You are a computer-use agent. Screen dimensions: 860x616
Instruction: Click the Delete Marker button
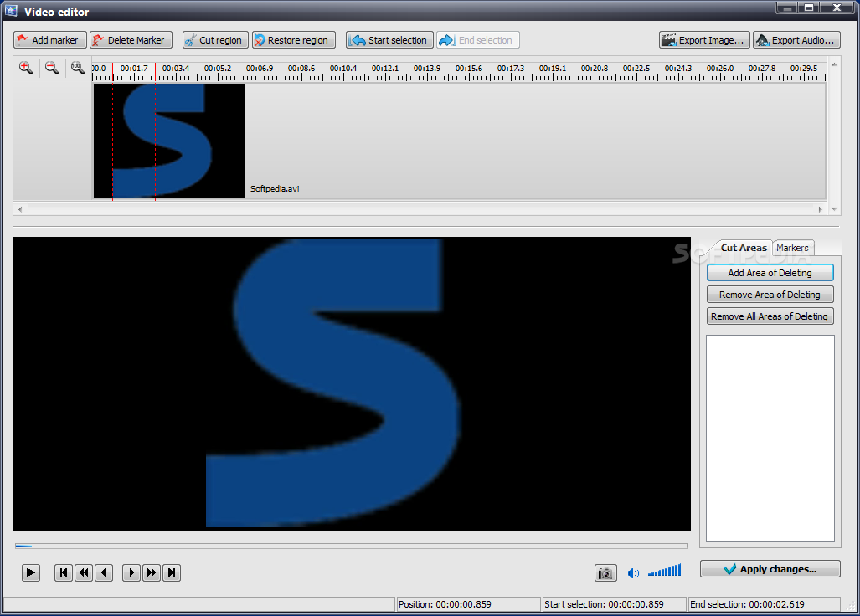click(x=131, y=40)
